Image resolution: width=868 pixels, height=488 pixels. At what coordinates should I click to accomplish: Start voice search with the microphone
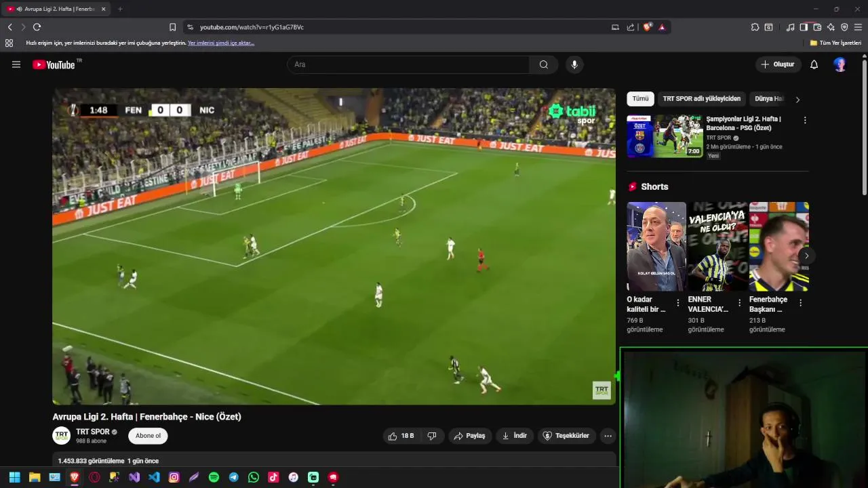(x=574, y=64)
